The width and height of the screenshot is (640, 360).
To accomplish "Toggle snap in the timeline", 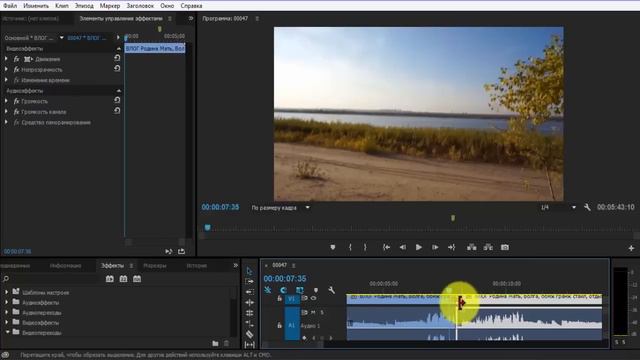I will tap(284, 290).
